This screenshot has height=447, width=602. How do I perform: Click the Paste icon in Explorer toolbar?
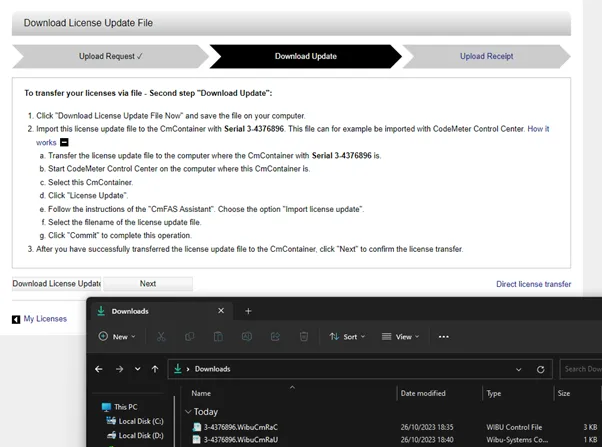click(x=218, y=337)
